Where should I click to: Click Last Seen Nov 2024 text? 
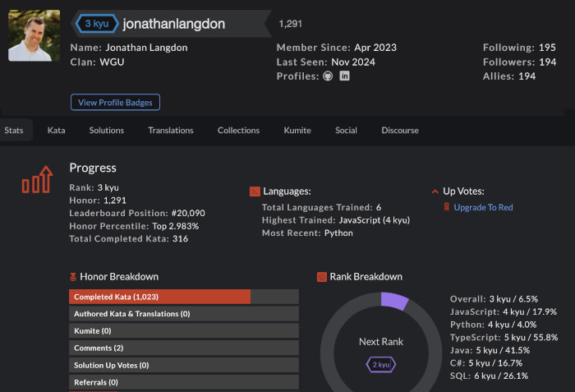[x=325, y=62]
